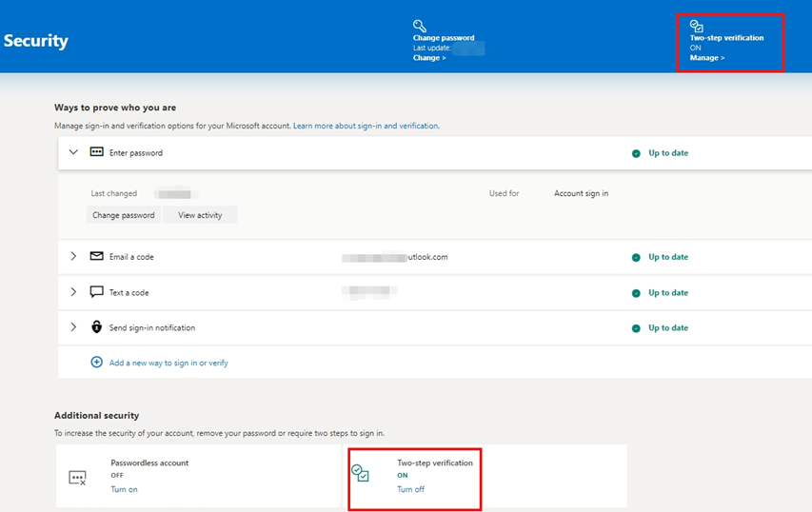Click the Two-step verification card title
The height and width of the screenshot is (512, 812).
point(435,463)
